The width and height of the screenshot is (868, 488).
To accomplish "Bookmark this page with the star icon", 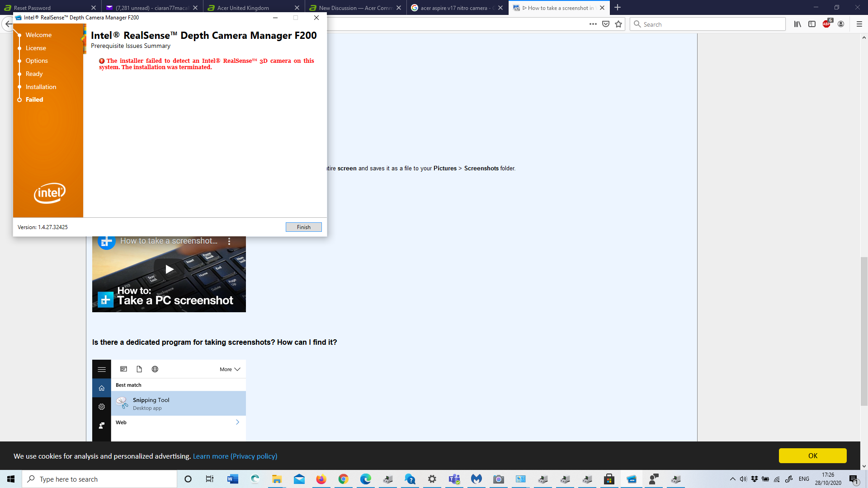I will 618,24.
